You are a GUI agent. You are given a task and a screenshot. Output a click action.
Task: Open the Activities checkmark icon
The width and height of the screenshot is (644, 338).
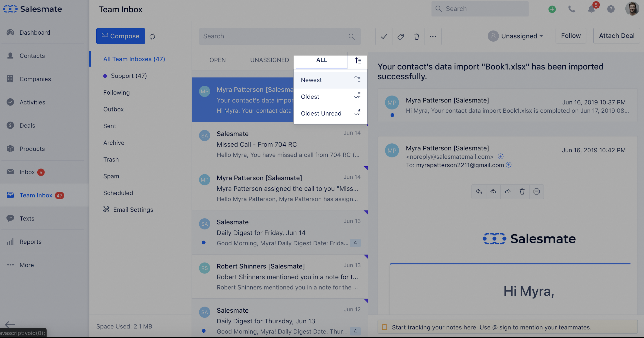10,102
